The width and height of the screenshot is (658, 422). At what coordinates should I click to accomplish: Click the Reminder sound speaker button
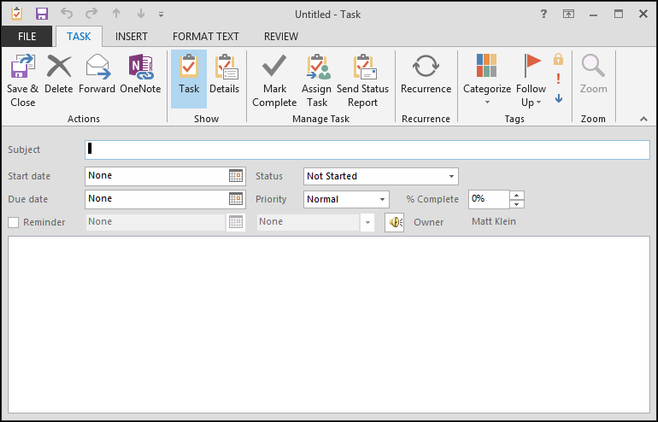[x=394, y=222]
